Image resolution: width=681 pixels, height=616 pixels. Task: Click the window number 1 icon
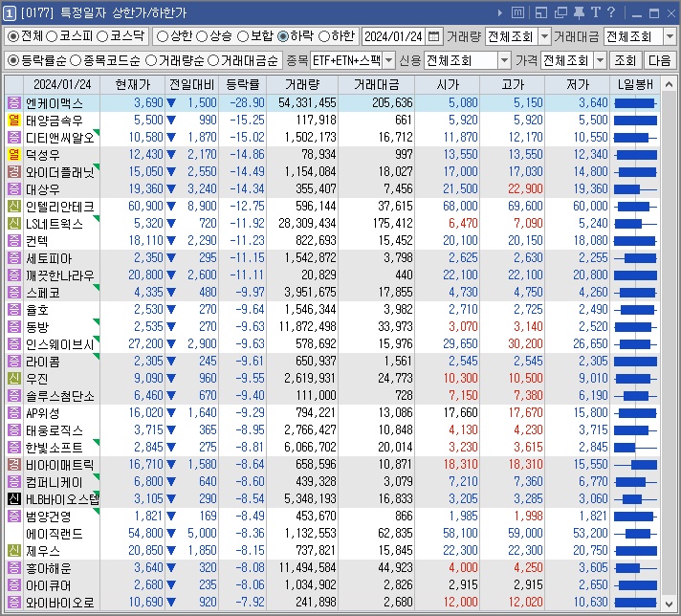[x=10, y=13]
